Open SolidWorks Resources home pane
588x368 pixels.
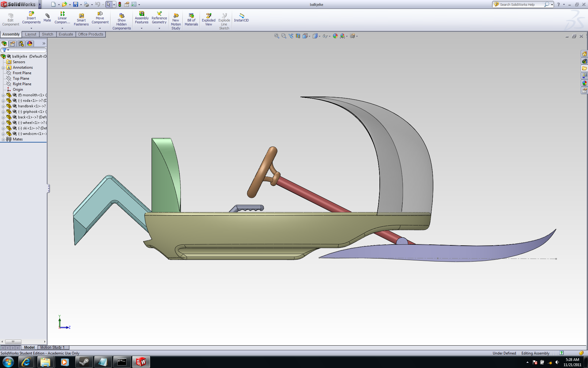[584, 54]
